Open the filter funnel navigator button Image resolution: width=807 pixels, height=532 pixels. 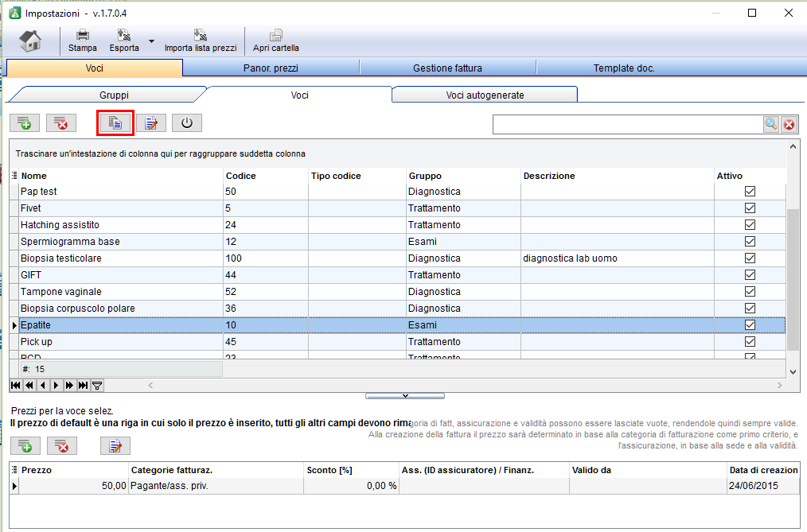pos(97,385)
